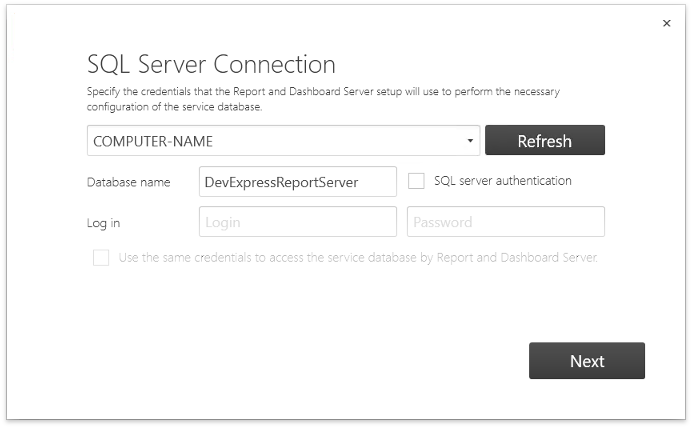
Task: Expand the server name dropdown arrow
Action: point(470,141)
